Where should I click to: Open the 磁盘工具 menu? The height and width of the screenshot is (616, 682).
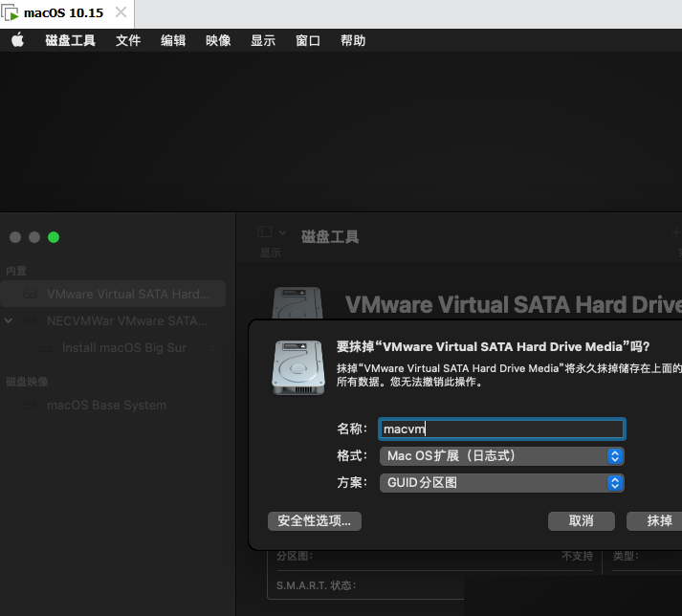coord(70,40)
